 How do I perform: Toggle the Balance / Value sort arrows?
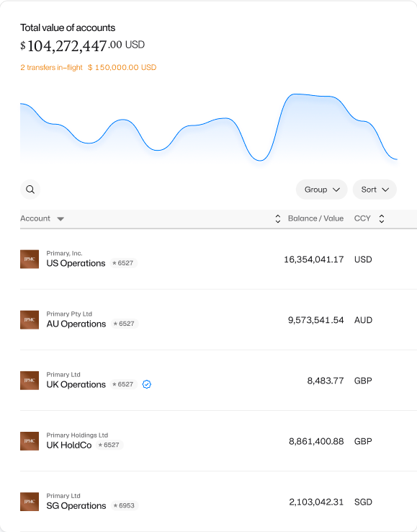(x=278, y=218)
